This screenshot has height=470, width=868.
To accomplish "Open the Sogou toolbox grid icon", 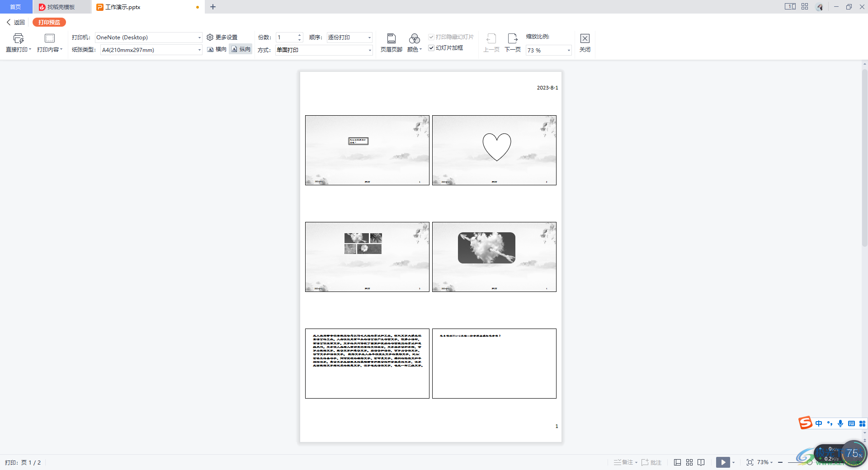I will tap(862, 423).
